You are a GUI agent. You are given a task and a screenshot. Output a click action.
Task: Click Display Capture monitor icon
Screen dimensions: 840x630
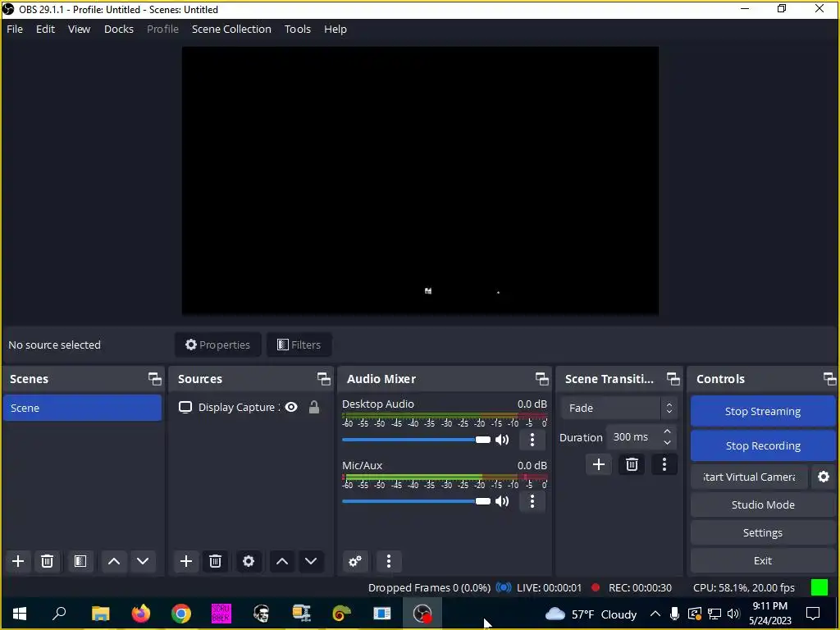tap(185, 407)
